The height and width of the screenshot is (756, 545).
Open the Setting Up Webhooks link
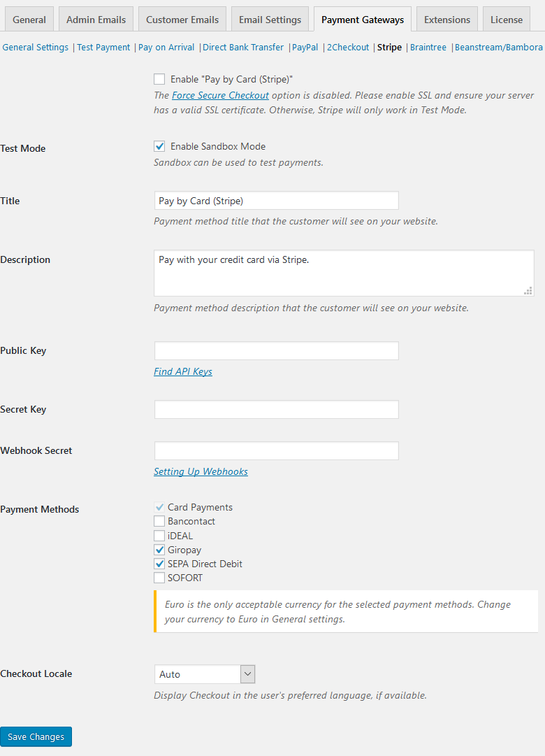tap(201, 471)
